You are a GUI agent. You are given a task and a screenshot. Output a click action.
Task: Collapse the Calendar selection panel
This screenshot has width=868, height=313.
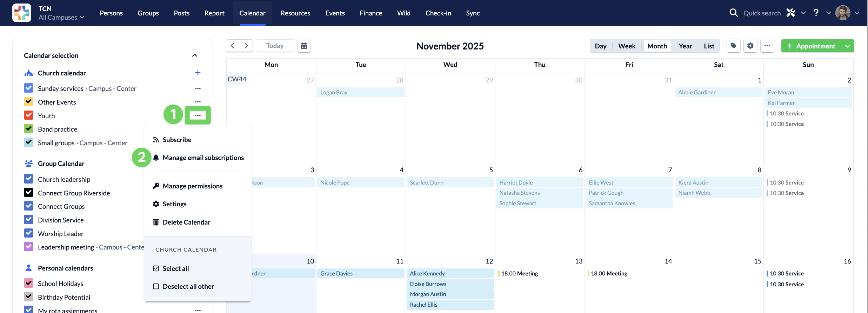pos(195,55)
